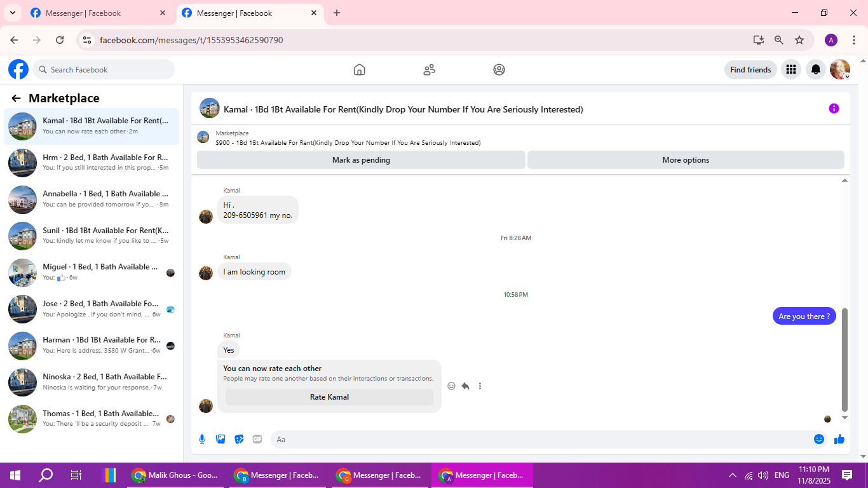The width and height of the screenshot is (868, 488).
Task: Open the Annabella conversation
Action: click(92, 199)
